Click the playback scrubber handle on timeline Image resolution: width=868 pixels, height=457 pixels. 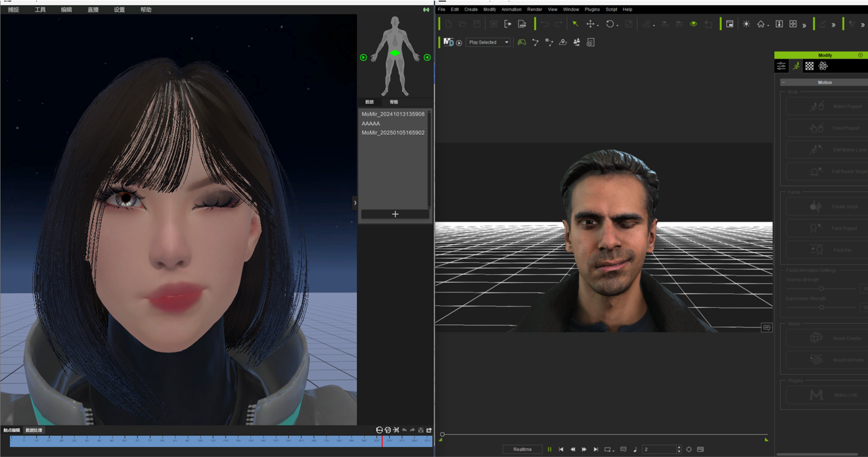coord(442,434)
